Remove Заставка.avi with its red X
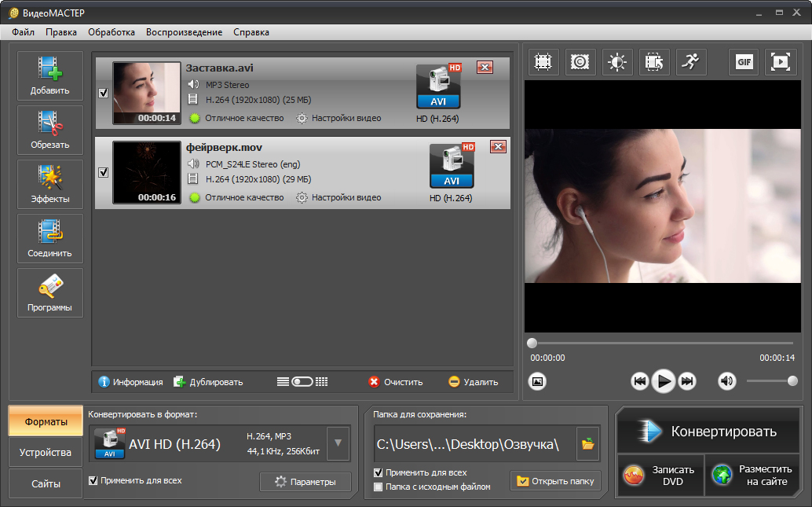Screen dimensions: 812x507 click(x=485, y=68)
